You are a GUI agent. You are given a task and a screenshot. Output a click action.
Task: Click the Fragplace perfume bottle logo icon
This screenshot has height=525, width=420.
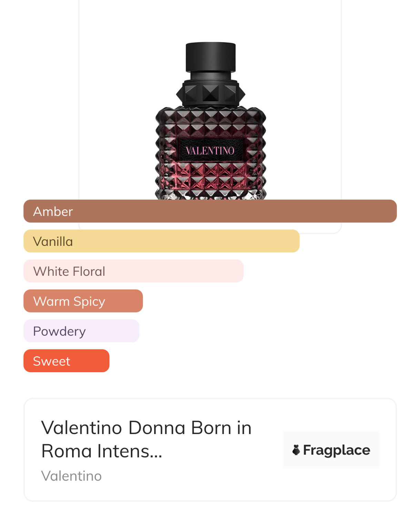[x=296, y=450]
